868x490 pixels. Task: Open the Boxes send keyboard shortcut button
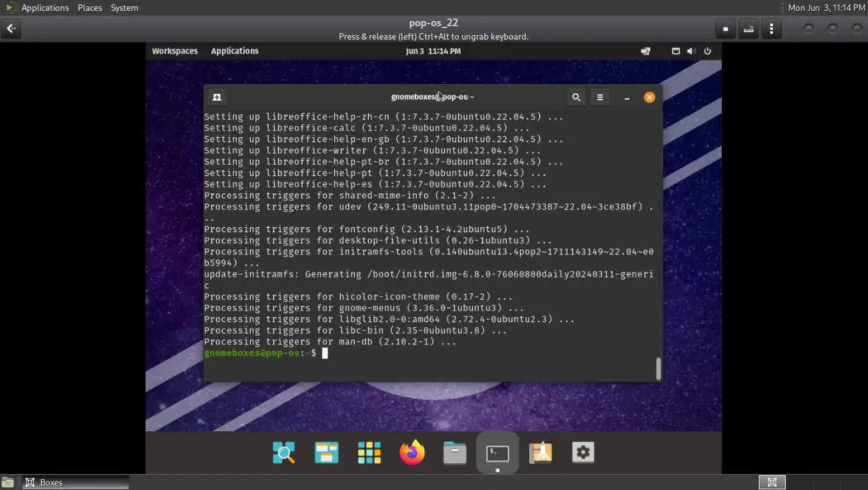click(x=749, y=29)
